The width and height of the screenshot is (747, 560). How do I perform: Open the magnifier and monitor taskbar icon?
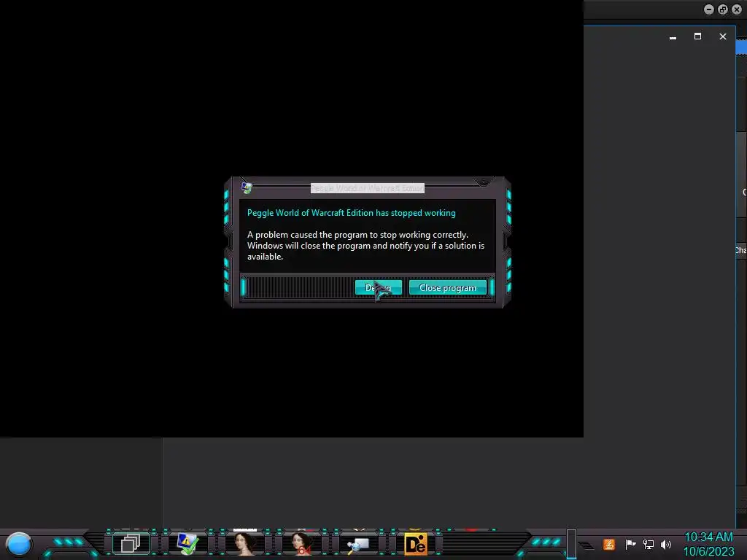(357, 544)
